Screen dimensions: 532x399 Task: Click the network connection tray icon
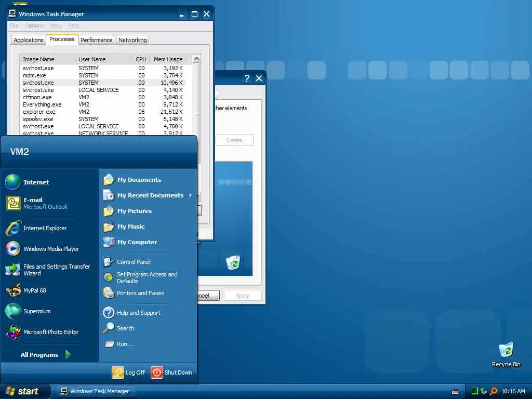click(x=484, y=391)
